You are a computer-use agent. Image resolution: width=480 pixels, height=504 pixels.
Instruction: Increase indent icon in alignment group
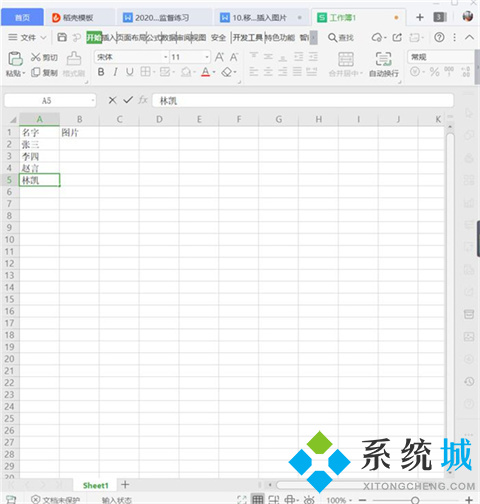(313, 56)
